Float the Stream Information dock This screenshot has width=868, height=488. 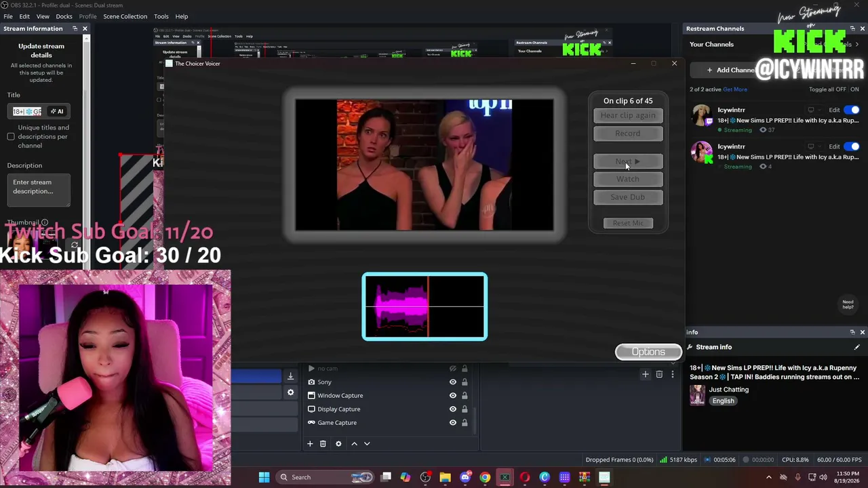pos(75,28)
